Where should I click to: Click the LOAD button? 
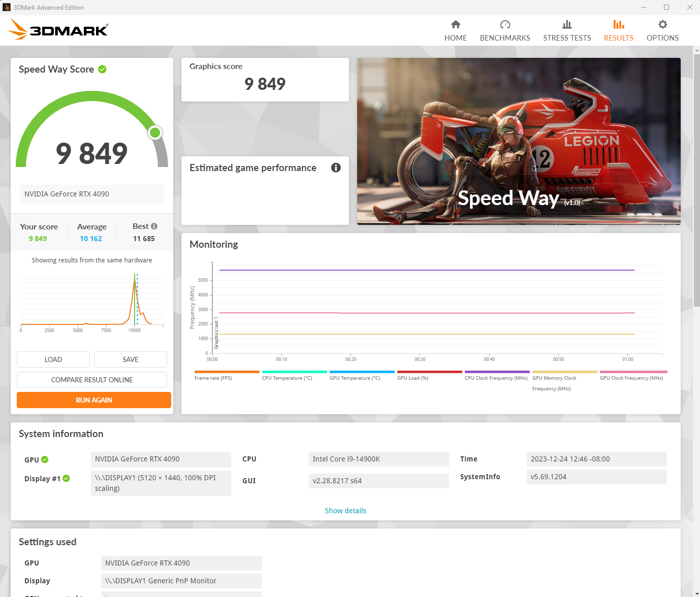point(53,359)
